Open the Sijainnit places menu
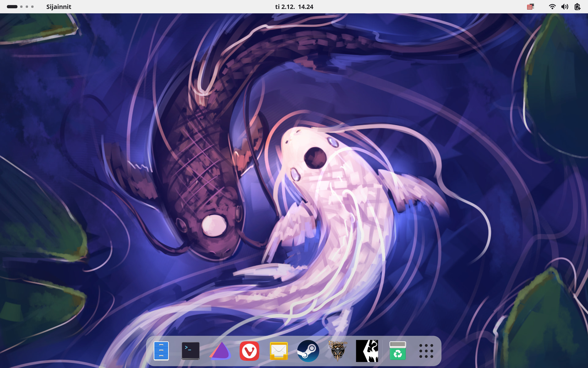This screenshot has height=368, width=588. click(58, 7)
